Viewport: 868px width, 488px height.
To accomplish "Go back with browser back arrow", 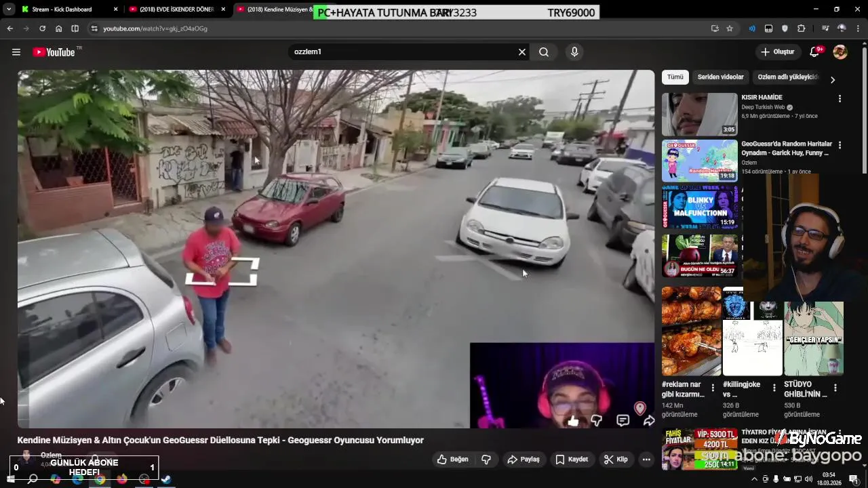I will (9, 28).
